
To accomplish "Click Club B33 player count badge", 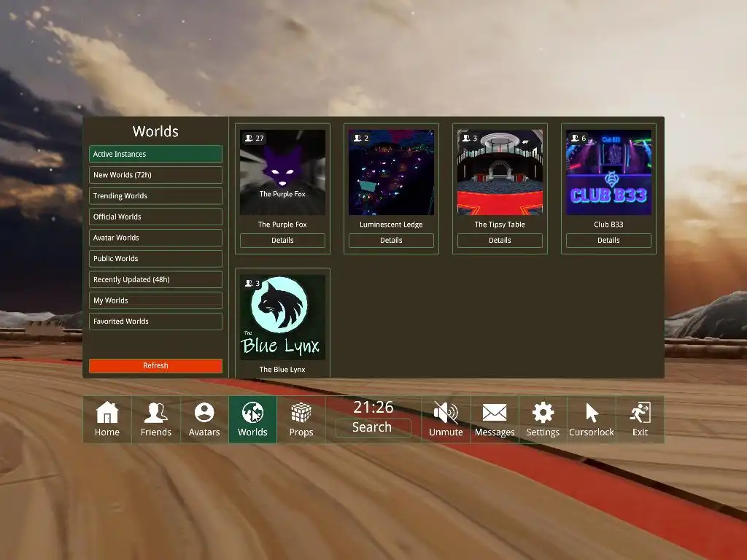I will 578,138.
